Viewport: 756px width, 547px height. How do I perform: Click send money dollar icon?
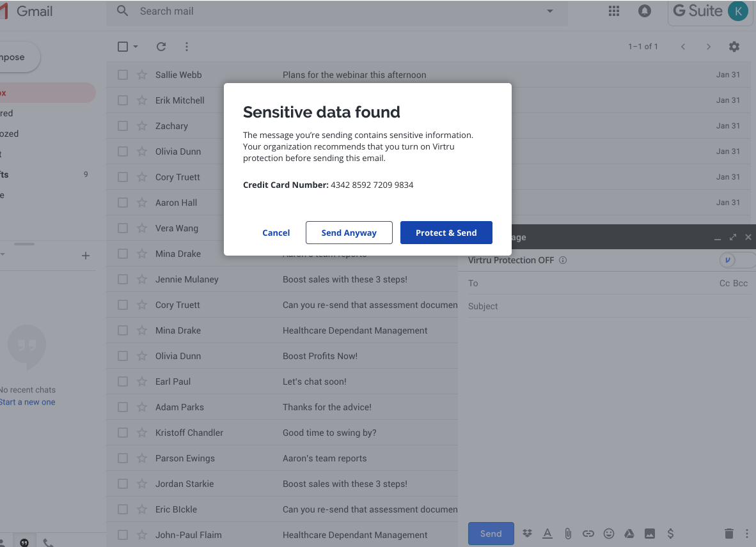(670, 534)
